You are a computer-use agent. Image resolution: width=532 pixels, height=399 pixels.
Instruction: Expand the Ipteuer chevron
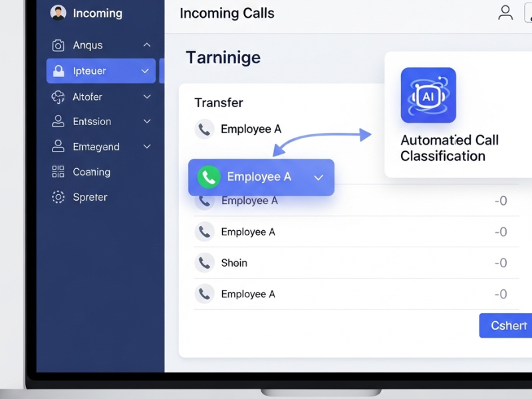145,71
